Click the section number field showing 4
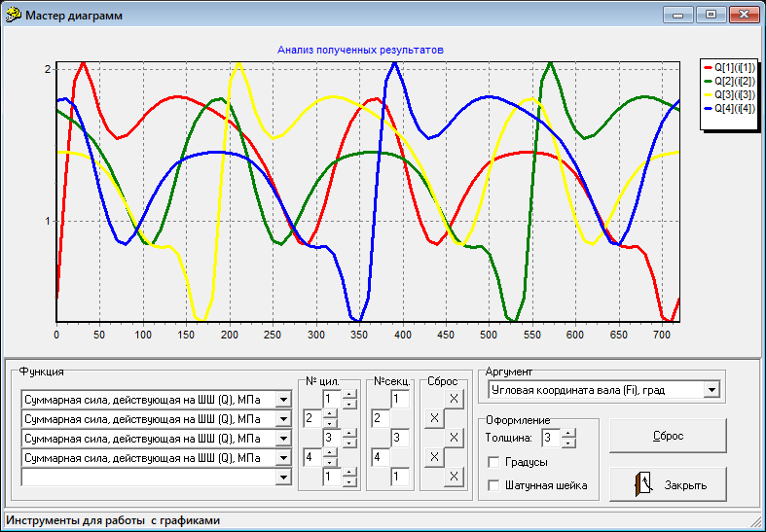Image resolution: width=766 pixels, height=532 pixels. point(381,457)
